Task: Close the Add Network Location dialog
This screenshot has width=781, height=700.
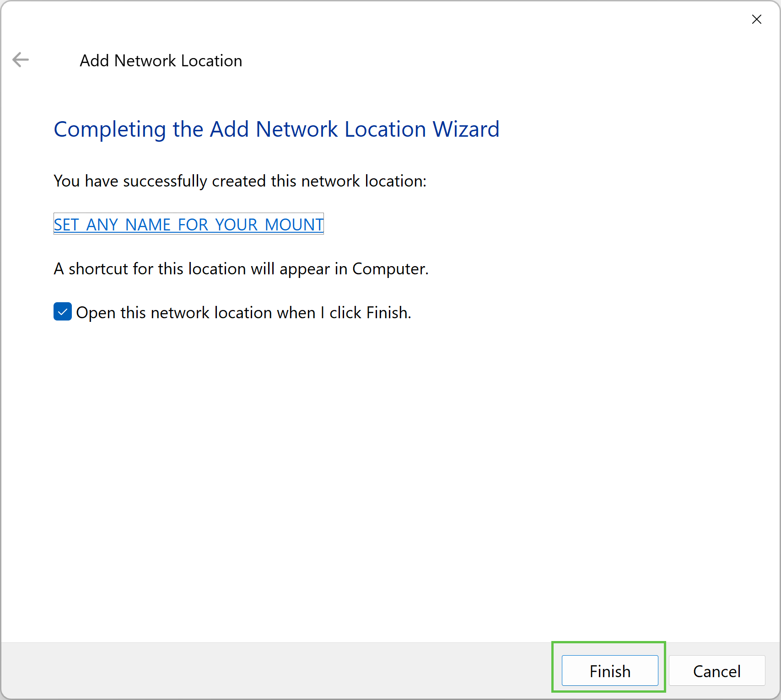Action: click(x=757, y=19)
